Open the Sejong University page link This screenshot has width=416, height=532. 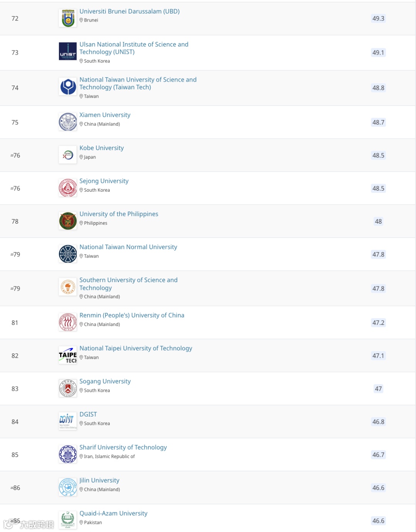coord(104,181)
